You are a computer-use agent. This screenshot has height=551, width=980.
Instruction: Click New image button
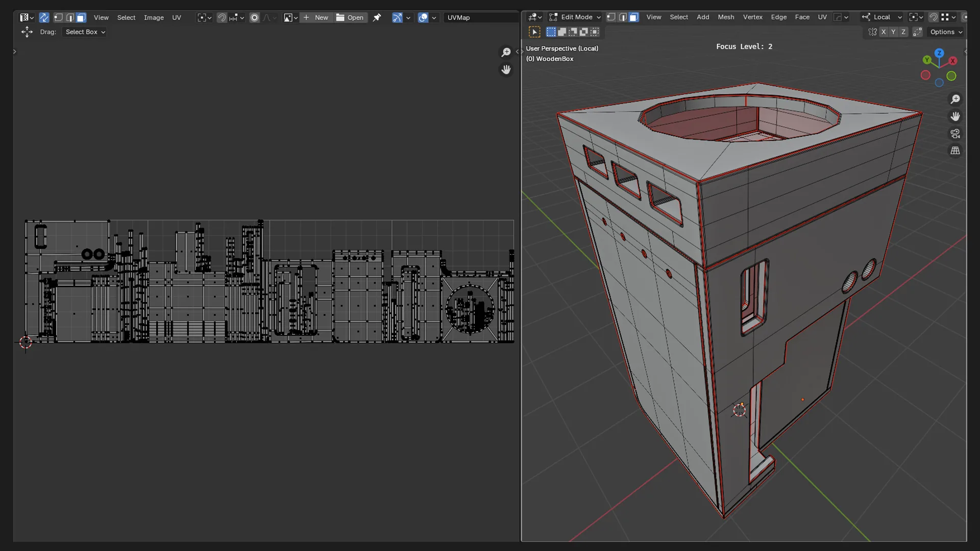pos(316,17)
